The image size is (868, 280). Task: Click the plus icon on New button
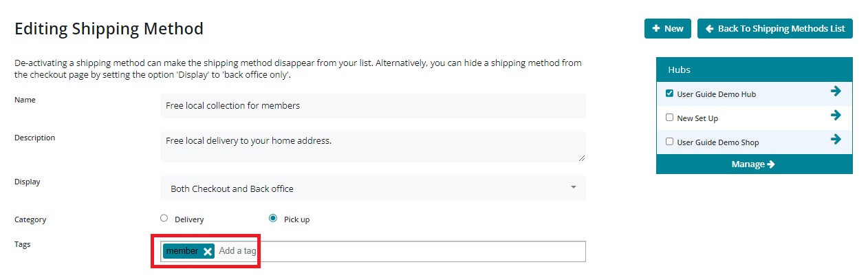pos(656,29)
